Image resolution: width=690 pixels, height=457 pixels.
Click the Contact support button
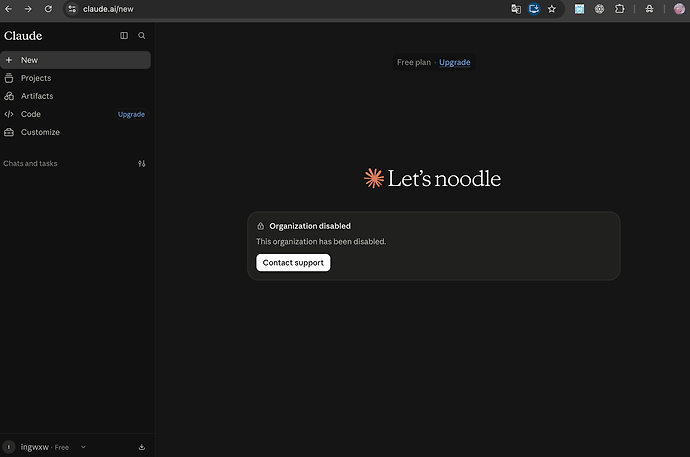click(x=293, y=263)
